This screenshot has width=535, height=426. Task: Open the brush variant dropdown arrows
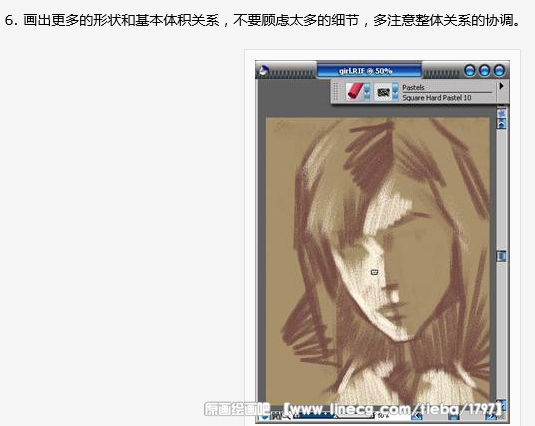(395, 91)
